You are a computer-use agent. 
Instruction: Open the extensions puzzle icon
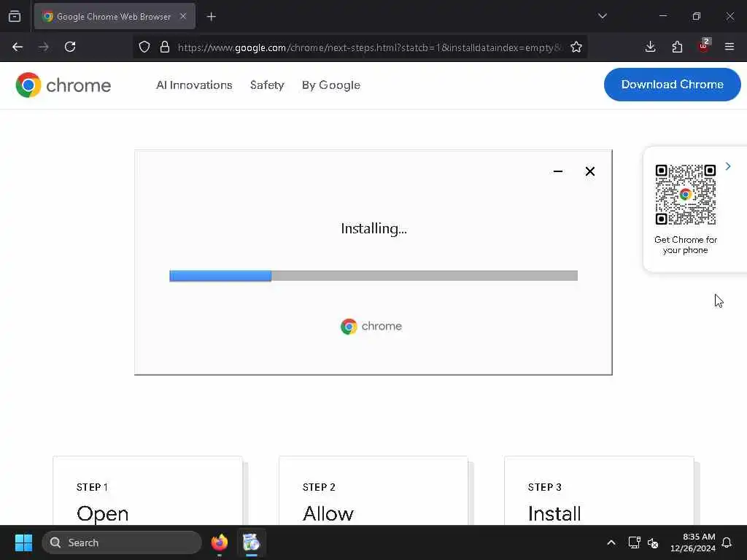coord(677,47)
